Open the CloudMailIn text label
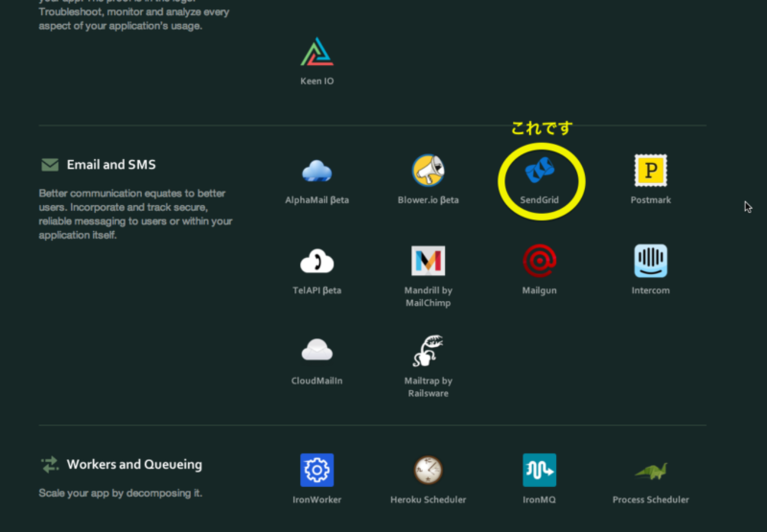 tap(317, 380)
